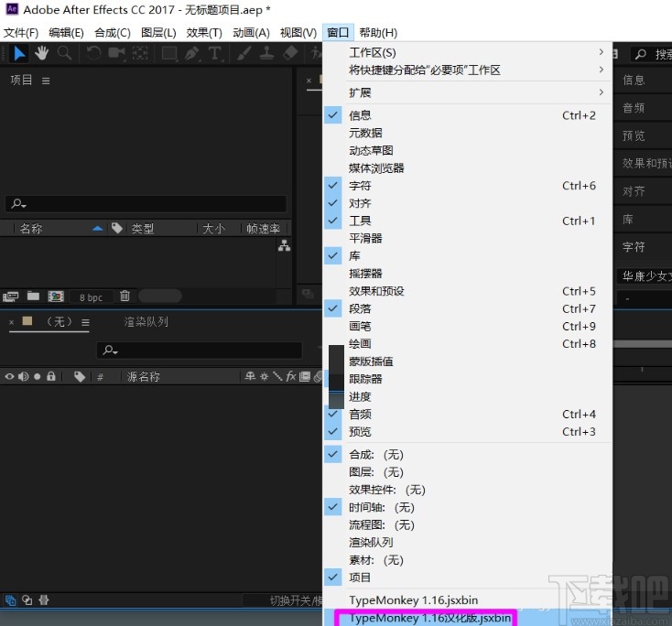
Task: Click the label tag icon in project columns
Action: pos(117,228)
